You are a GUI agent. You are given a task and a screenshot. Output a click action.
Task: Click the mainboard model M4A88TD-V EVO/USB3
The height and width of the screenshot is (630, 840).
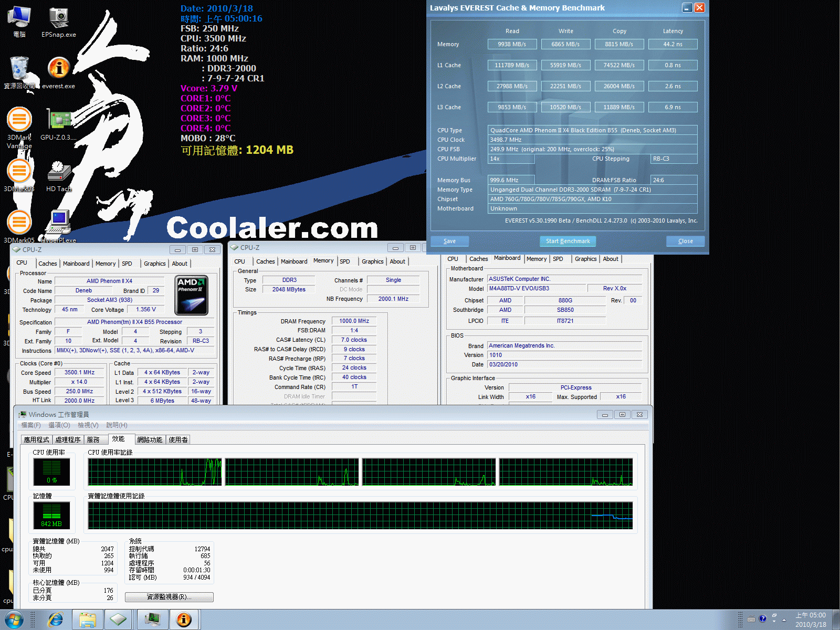coord(537,288)
